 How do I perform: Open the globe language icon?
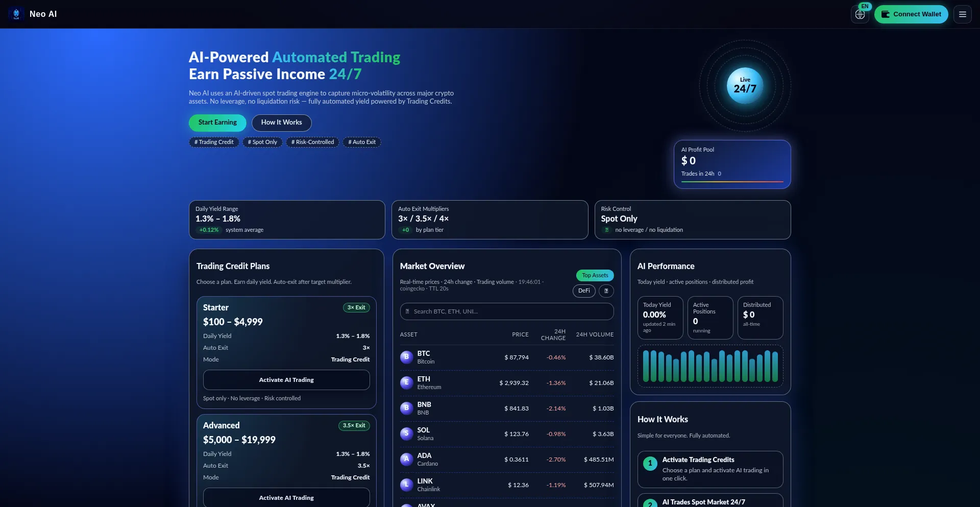860,15
